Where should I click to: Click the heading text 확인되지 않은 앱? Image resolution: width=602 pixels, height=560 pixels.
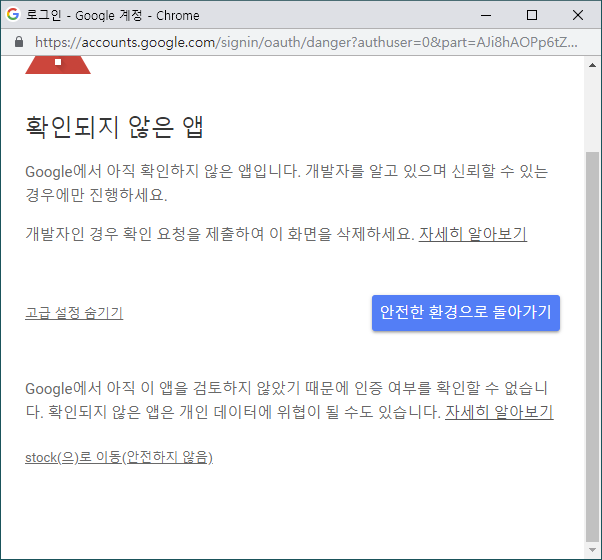click(x=114, y=127)
